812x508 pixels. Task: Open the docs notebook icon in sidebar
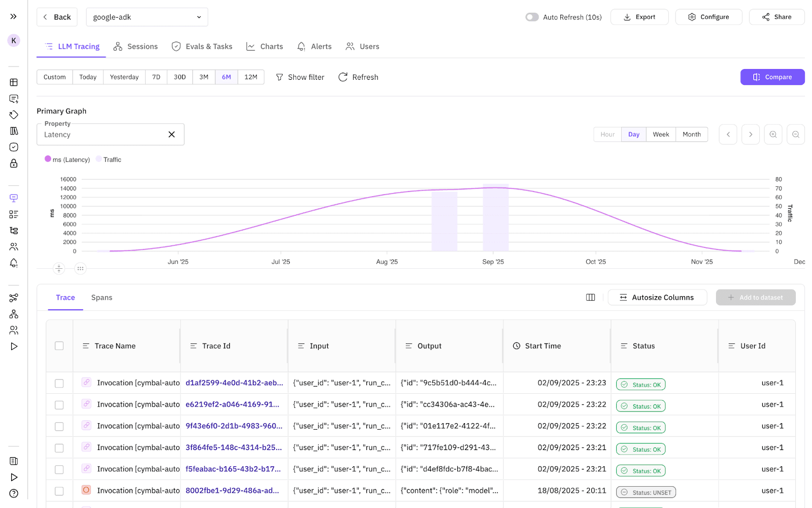point(14,461)
